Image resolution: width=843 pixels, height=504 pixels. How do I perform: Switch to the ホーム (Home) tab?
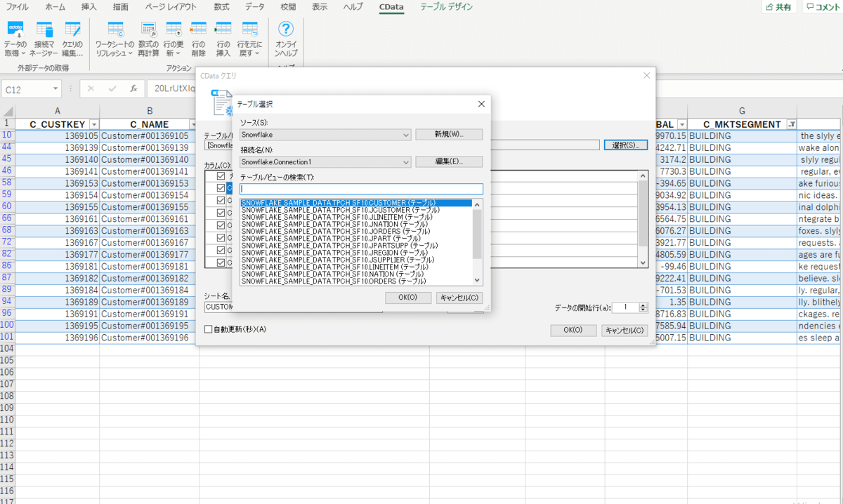pos(55,7)
